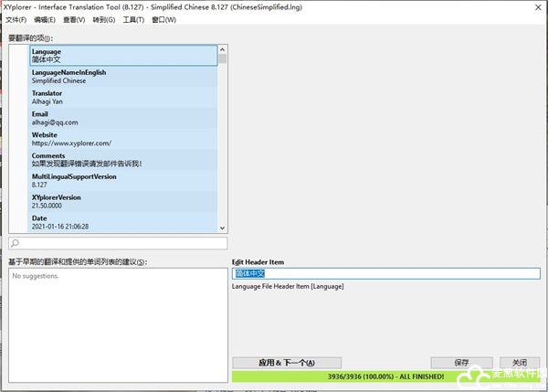Click the 保存 button
Image resolution: width=548 pixels, height=392 pixels.
pos(461,363)
